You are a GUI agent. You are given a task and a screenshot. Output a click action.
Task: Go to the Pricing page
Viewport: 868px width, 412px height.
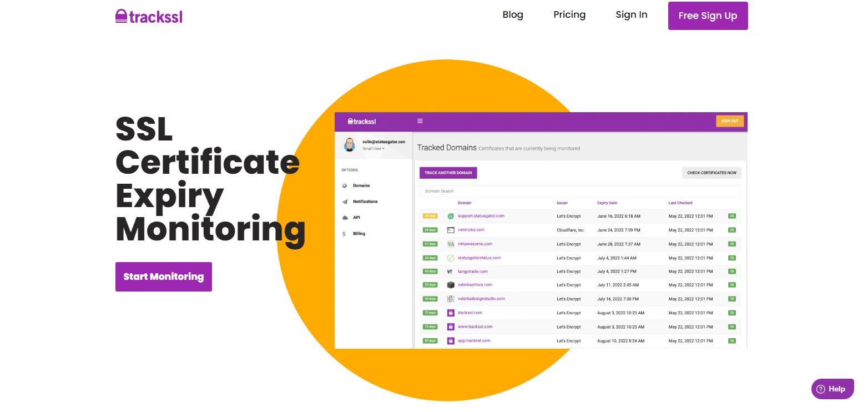[569, 15]
